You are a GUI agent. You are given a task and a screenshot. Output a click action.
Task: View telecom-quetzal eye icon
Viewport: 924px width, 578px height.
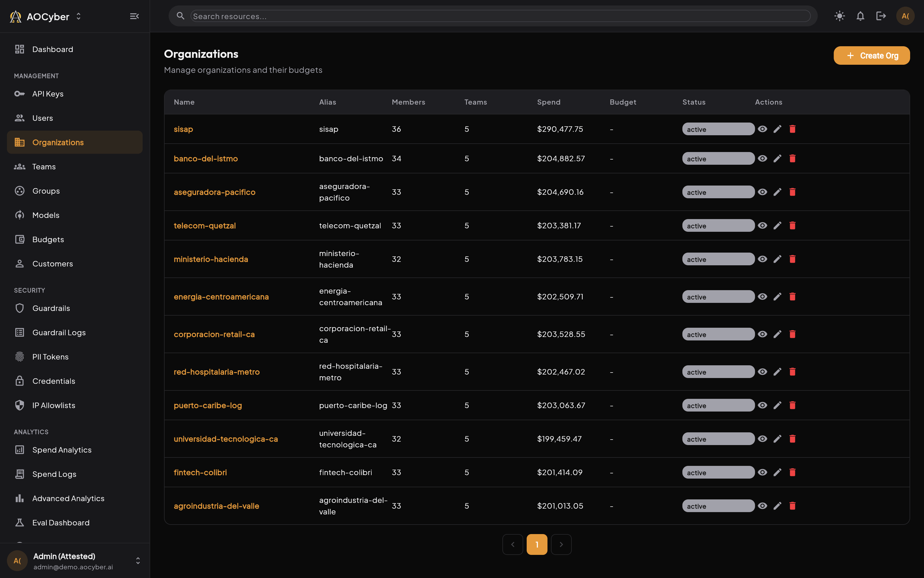click(x=763, y=225)
